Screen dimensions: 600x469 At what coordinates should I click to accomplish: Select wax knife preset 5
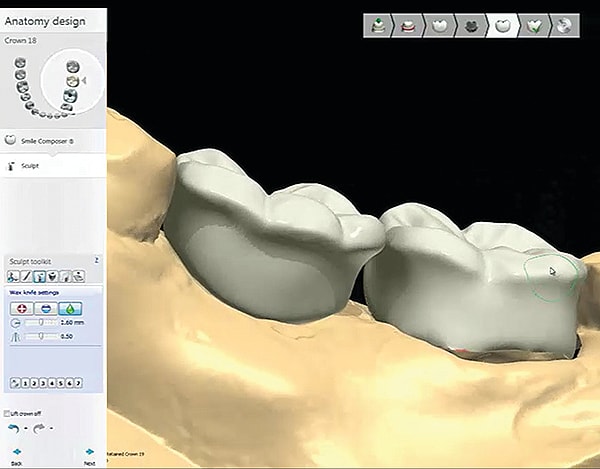pyautogui.click(x=60, y=383)
